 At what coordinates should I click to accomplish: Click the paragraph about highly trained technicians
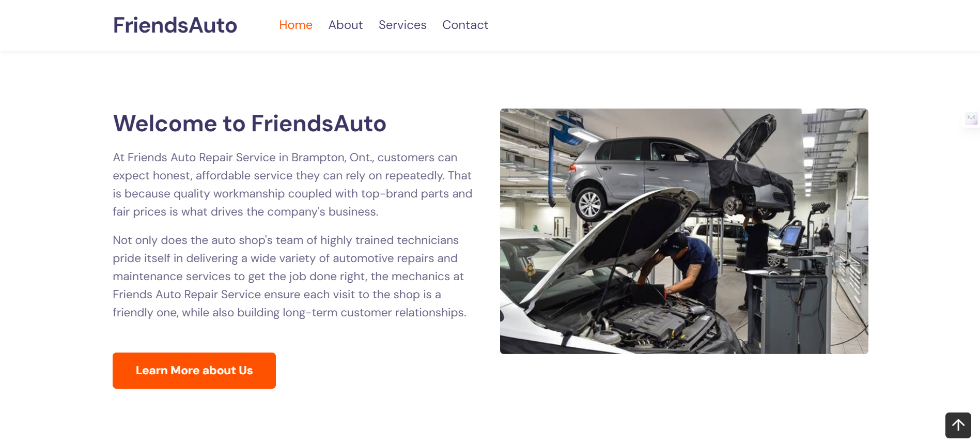coord(290,276)
